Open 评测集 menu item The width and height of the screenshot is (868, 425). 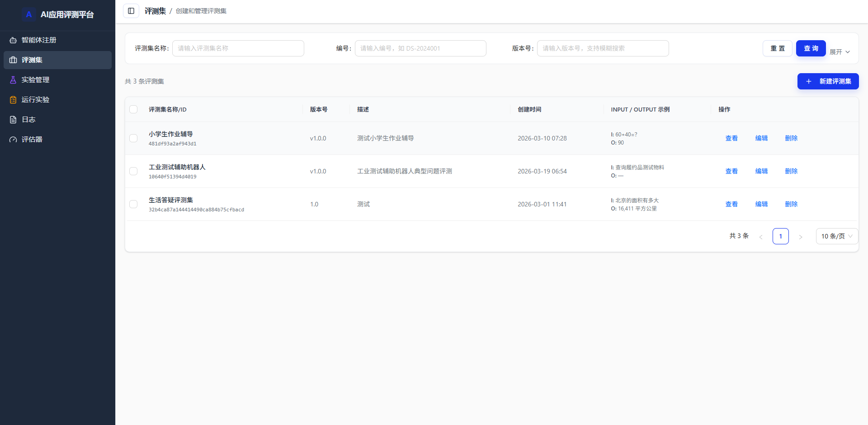(x=57, y=60)
